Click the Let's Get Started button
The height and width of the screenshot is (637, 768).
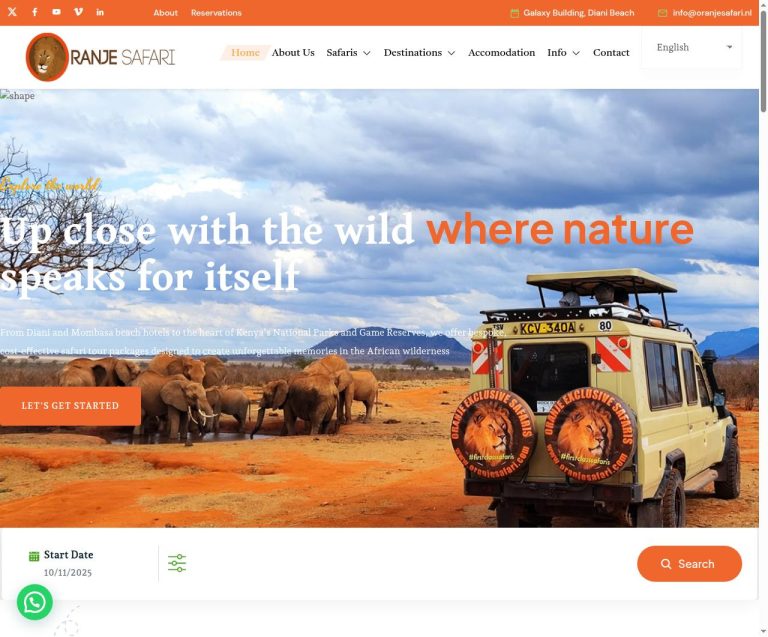pyautogui.click(x=70, y=406)
